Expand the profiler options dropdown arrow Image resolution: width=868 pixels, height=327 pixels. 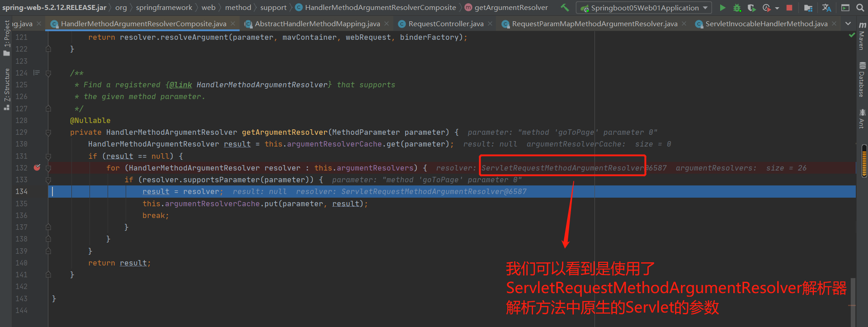777,8
